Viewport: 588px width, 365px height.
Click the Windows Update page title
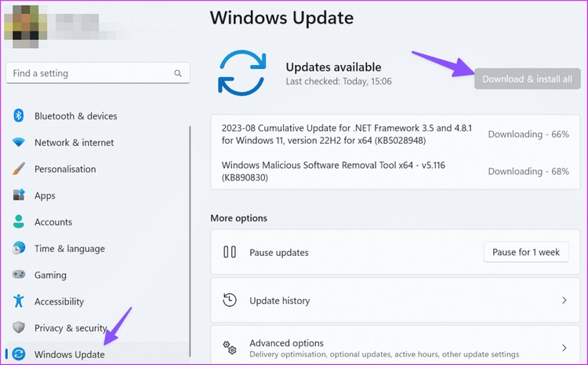point(281,17)
